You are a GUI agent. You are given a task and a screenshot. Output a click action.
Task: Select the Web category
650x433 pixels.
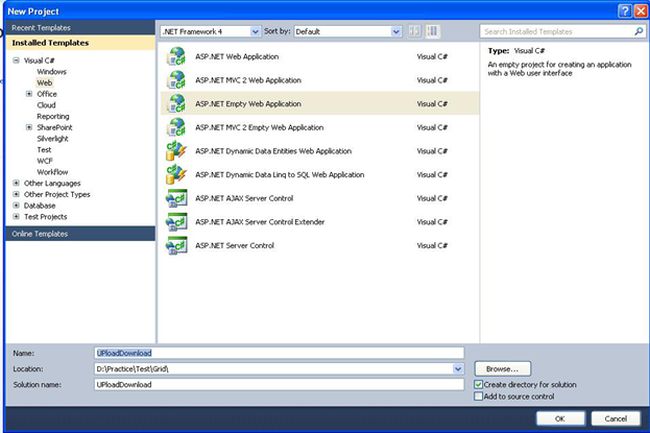[44, 83]
